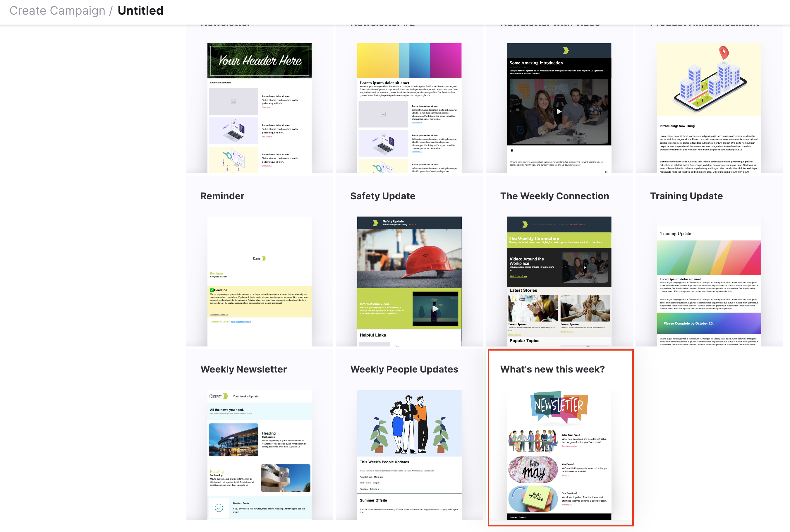Select the Untitled campaign name
This screenshot has width=790, height=532.
140,11
